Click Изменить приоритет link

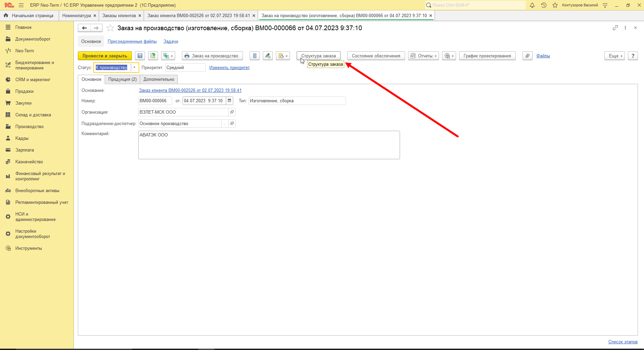(x=230, y=68)
